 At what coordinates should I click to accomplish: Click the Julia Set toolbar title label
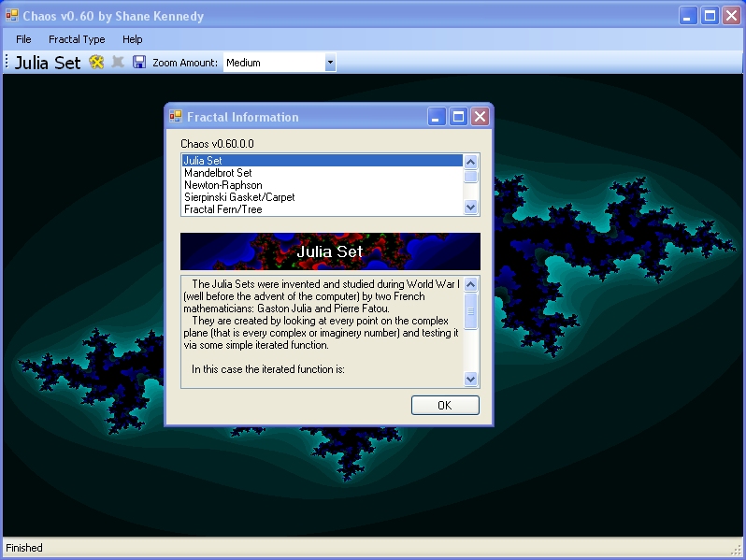pyautogui.click(x=48, y=63)
